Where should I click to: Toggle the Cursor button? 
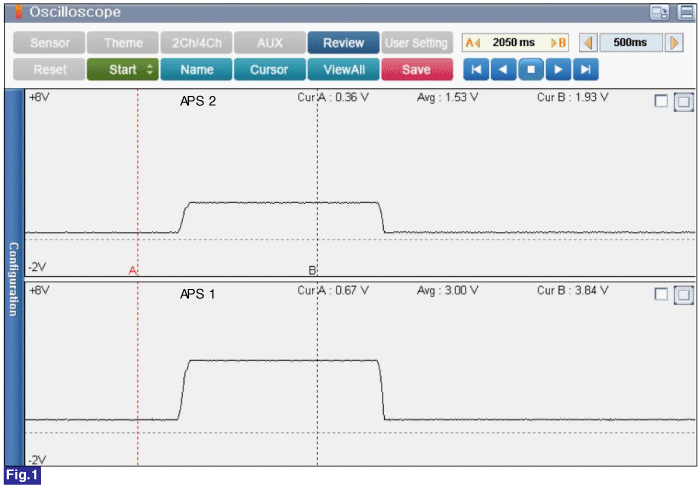pyautogui.click(x=270, y=70)
